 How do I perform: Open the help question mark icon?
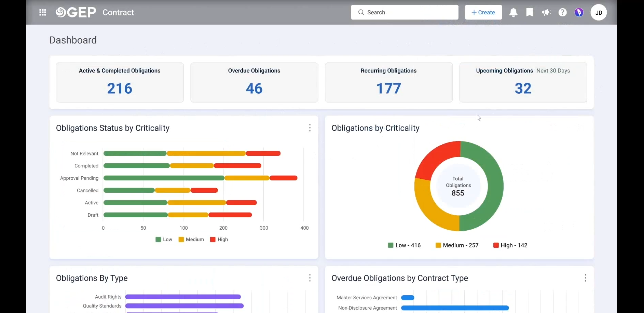562,13
